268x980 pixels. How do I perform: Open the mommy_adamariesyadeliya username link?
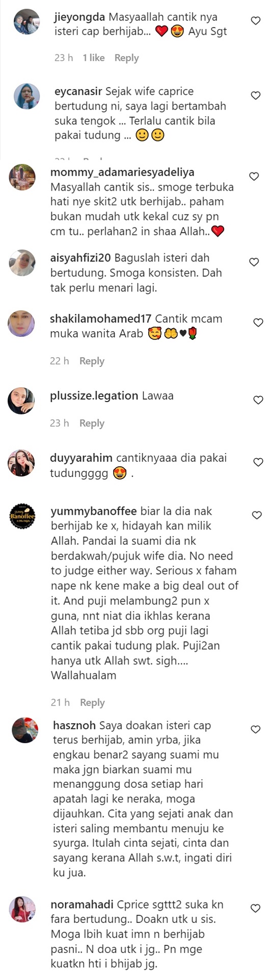tap(122, 172)
